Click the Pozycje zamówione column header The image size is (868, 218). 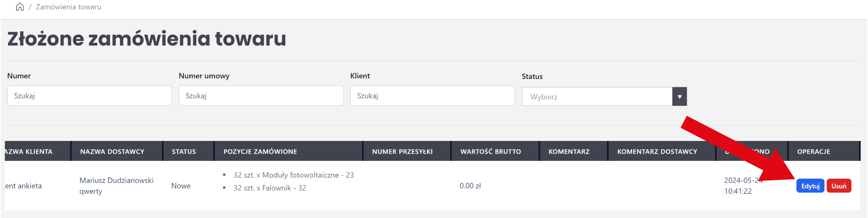click(260, 152)
